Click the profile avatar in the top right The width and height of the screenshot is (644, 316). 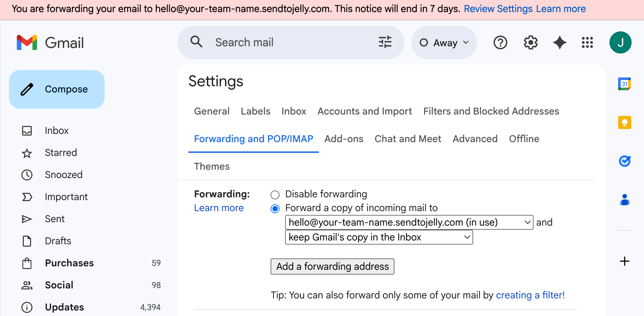620,42
